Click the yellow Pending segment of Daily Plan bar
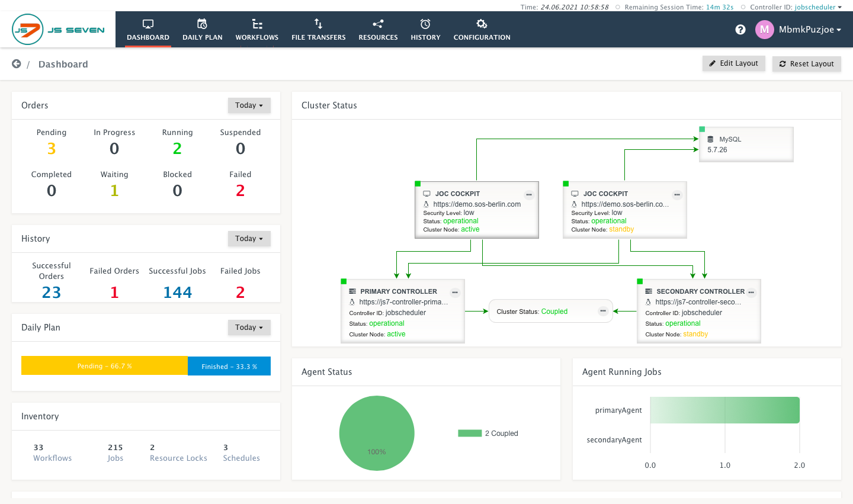853x504 pixels. (x=104, y=365)
